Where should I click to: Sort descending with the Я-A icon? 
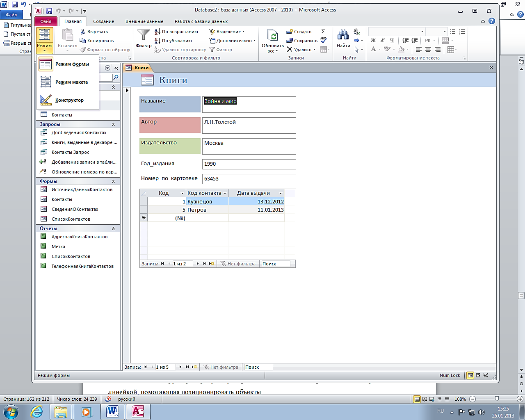click(157, 41)
